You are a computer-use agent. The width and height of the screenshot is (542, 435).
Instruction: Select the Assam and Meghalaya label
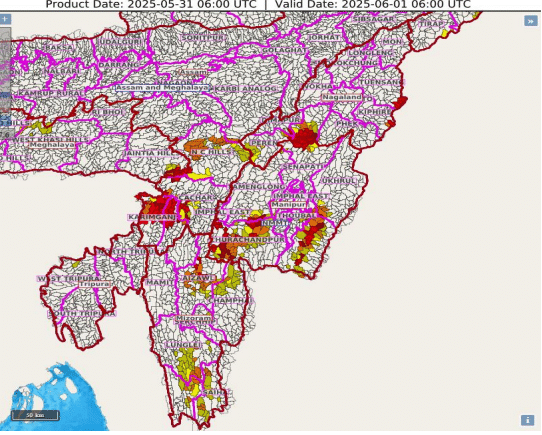pos(162,88)
